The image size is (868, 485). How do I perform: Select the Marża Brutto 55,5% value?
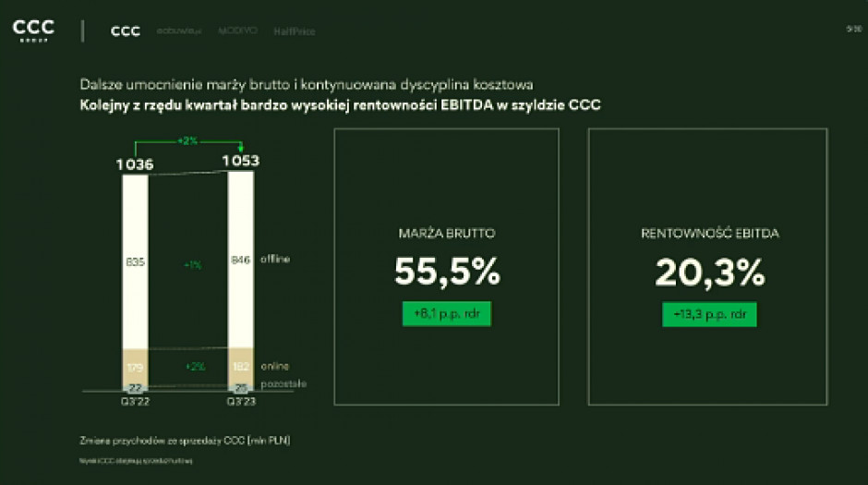pyautogui.click(x=447, y=272)
